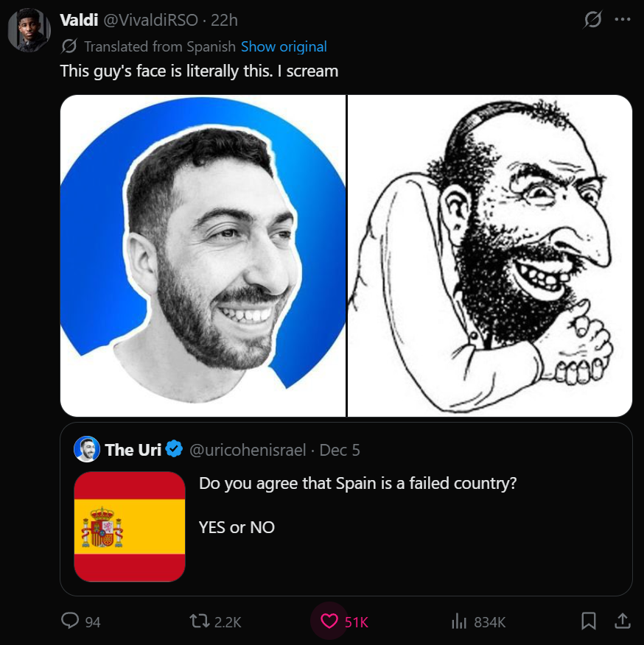Open the three-dot more options menu
This screenshot has width=644, height=645.
622,19
